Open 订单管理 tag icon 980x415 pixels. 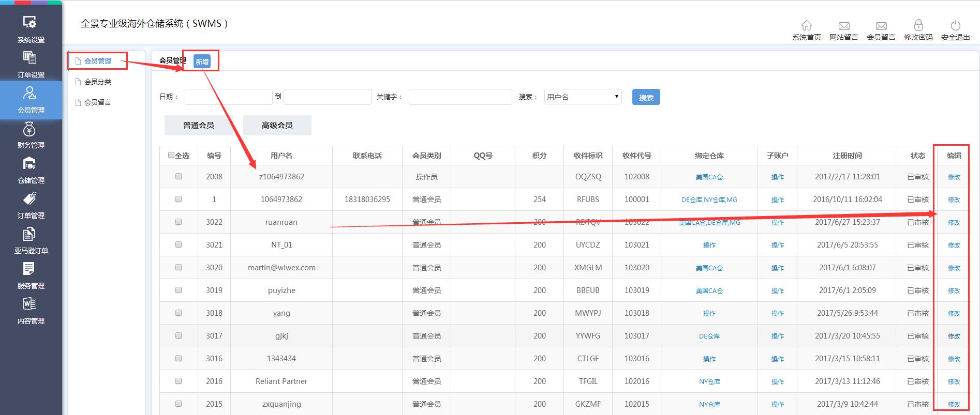point(30,199)
